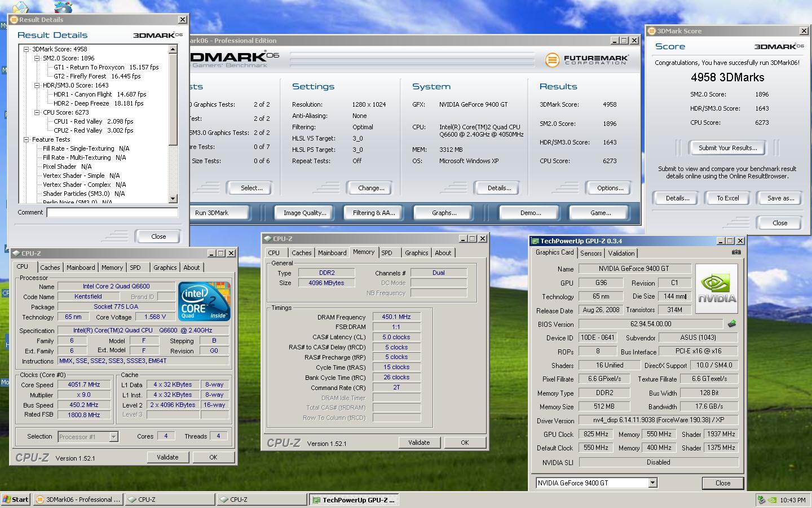Collapse the SM2.0 Score tree node

[37, 58]
